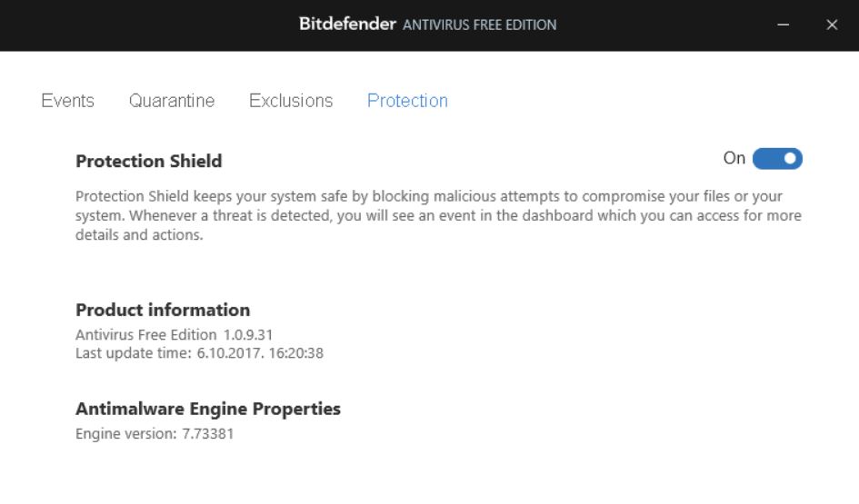Click the Engine version label

(125, 434)
